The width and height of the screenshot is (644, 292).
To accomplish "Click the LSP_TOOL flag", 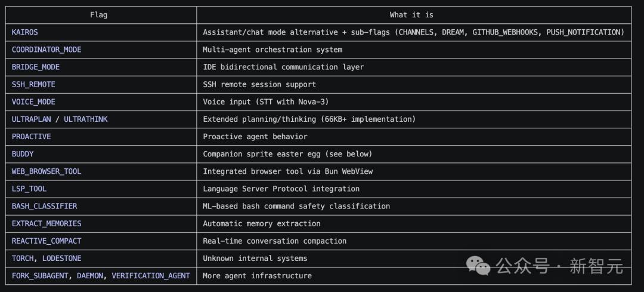I will (x=29, y=188).
